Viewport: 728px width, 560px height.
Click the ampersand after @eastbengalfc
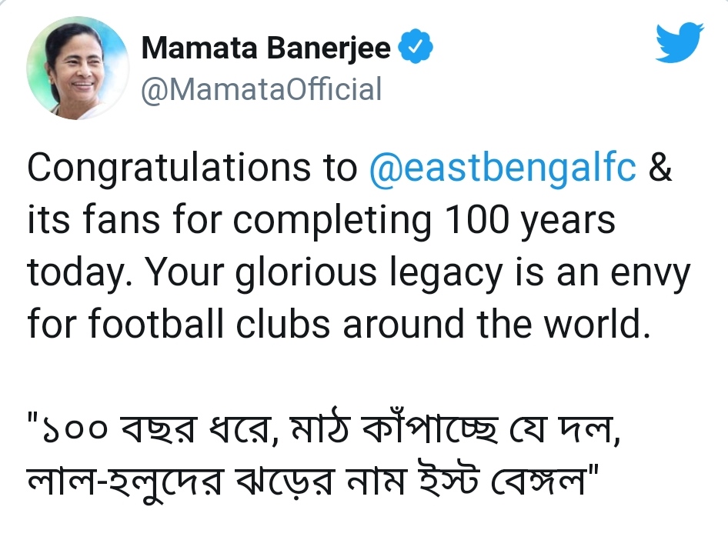coord(660,170)
